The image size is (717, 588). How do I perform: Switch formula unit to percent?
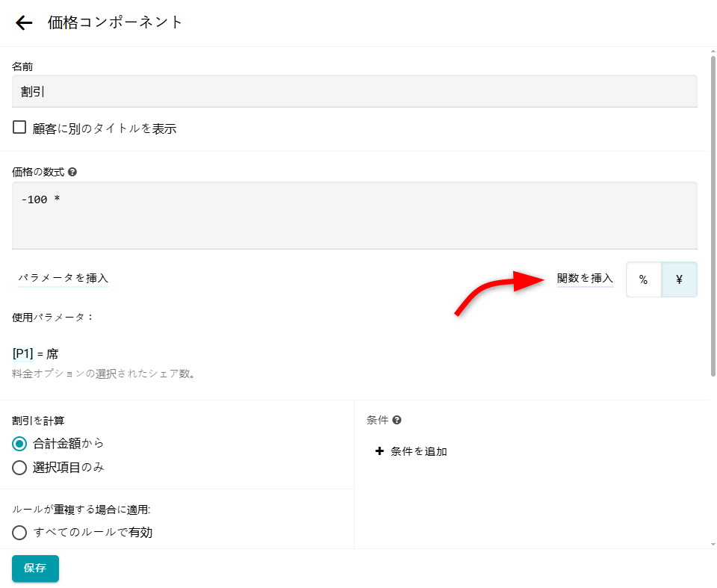(643, 279)
